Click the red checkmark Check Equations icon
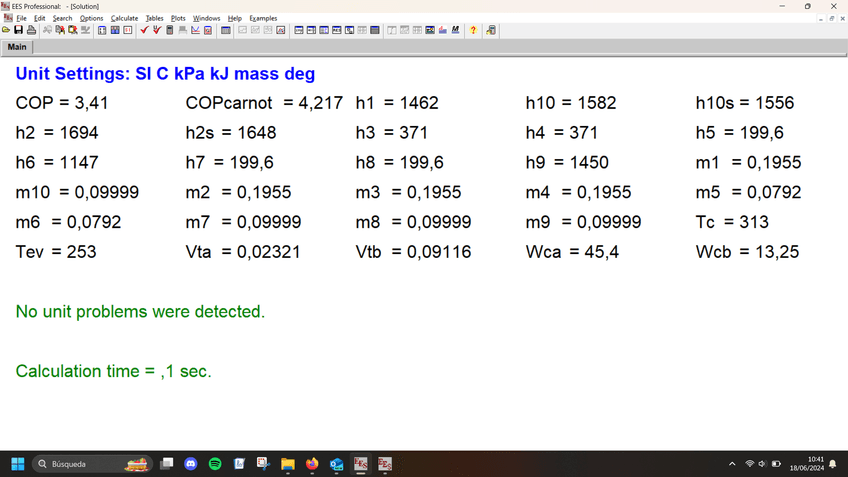The width and height of the screenshot is (848, 477). click(144, 30)
